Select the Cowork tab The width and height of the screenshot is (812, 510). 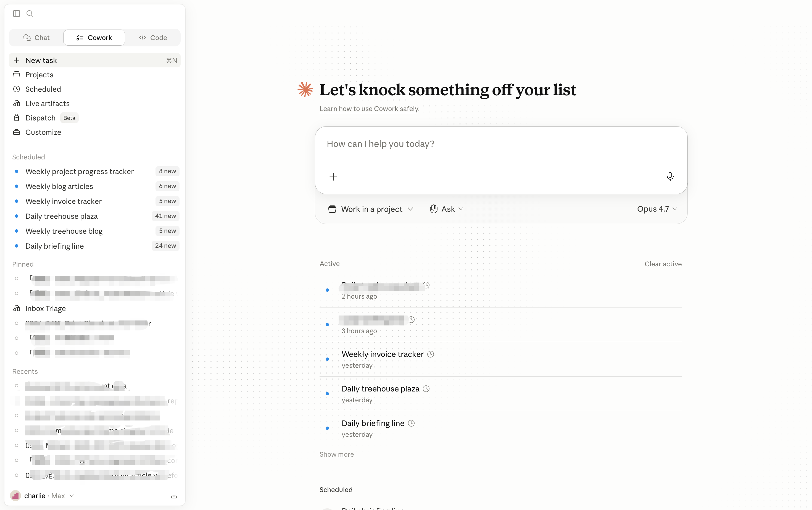(x=94, y=38)
